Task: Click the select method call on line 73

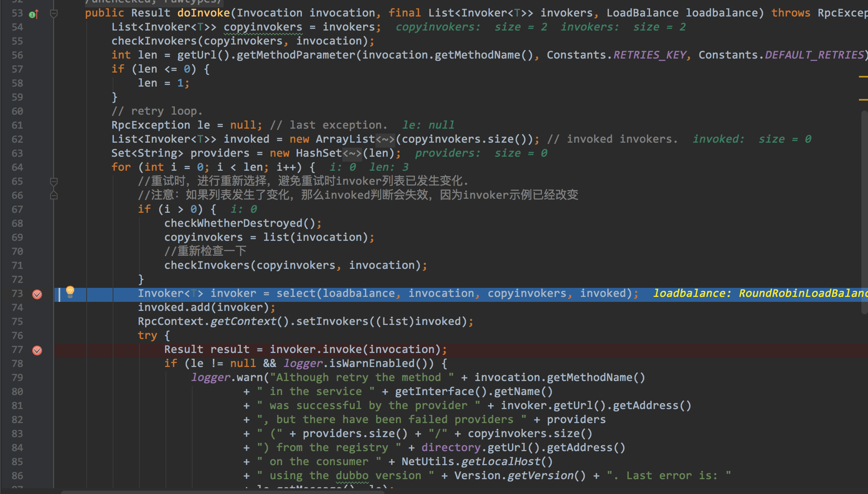Action: [x=295, y=294]
